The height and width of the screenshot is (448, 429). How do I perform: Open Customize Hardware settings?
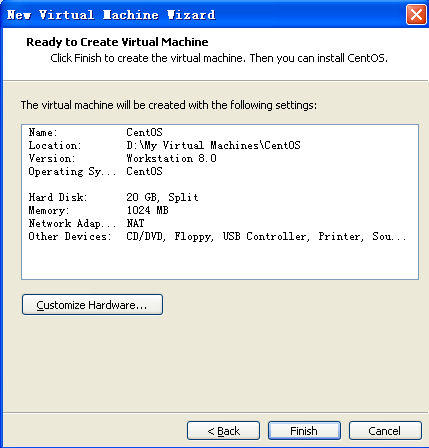pos(92,305)
